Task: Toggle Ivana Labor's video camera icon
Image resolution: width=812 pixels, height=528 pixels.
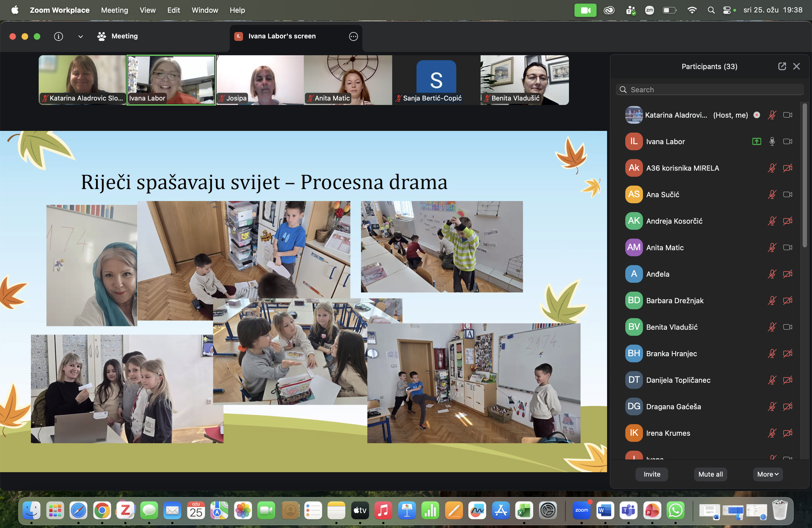Action: (x=787, y=141)
